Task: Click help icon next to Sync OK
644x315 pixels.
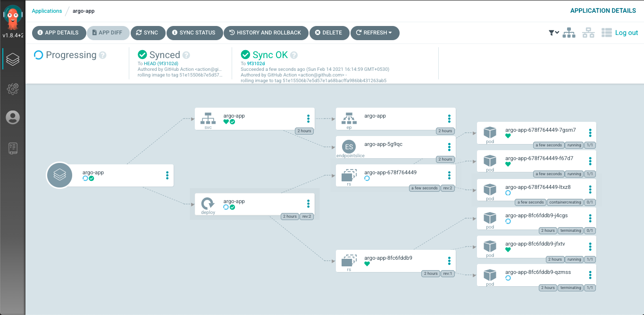Action: point(293,55)
